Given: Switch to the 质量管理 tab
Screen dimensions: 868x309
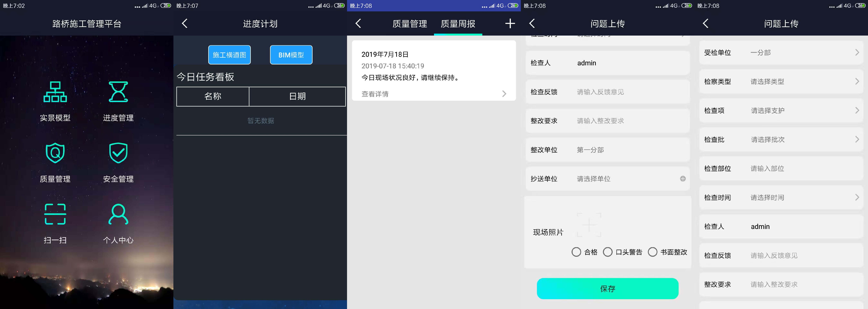Looking at the screenshot, I should click(410, 24).
